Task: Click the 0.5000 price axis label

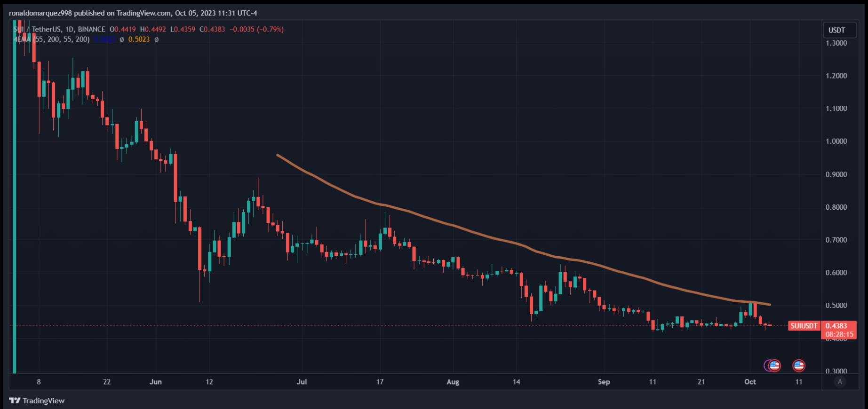Action: click(836, 306)
